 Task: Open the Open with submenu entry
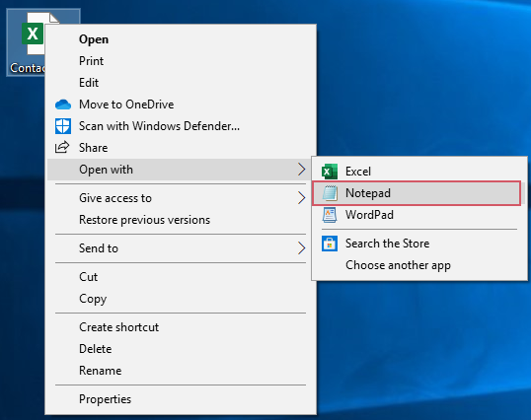pyautogui.click(x=181, y=170)
